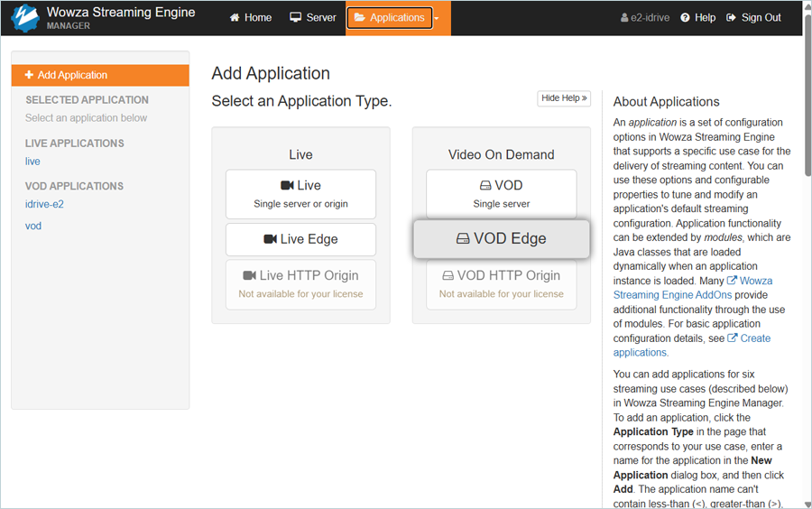Choose Live single server or origin type

300,194
